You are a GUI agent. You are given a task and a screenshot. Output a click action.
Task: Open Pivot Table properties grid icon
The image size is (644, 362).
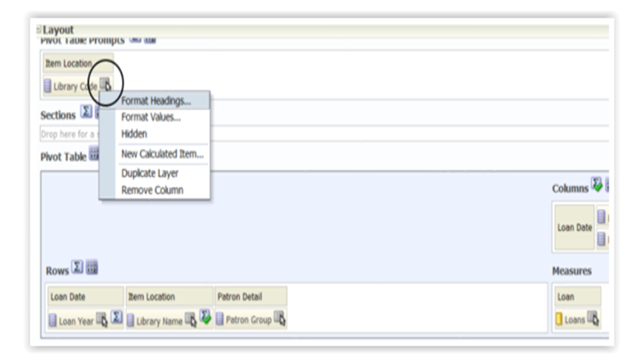click(94, 154)
